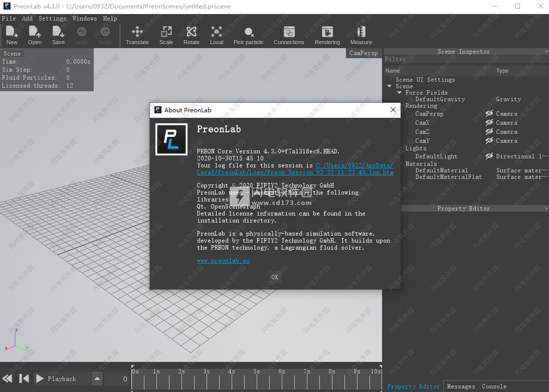This screenshot has width=549, height=392.
Task: Collapse the Force Fields tree node
Action: pos(399,93)
